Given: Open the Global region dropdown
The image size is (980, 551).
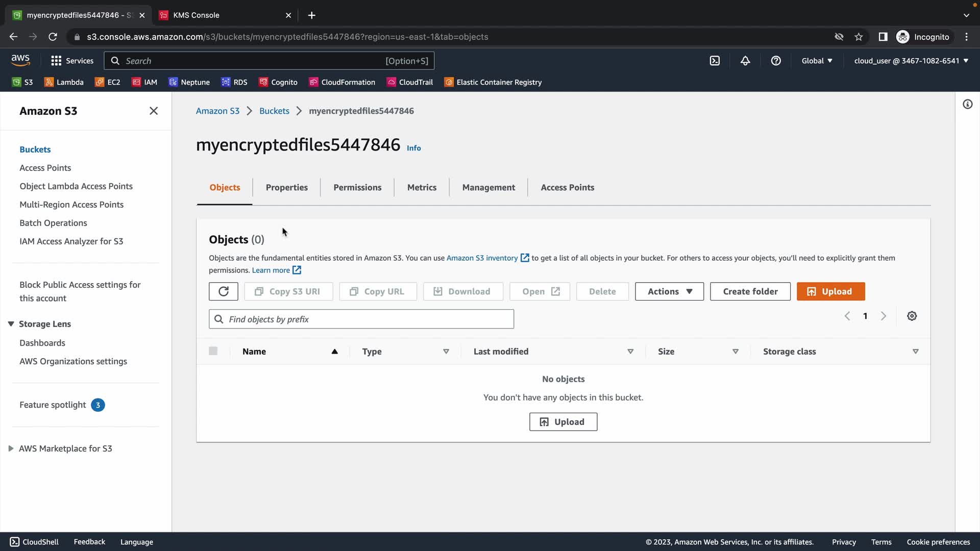Looking at the screenshot, I should tap(817, 61).
